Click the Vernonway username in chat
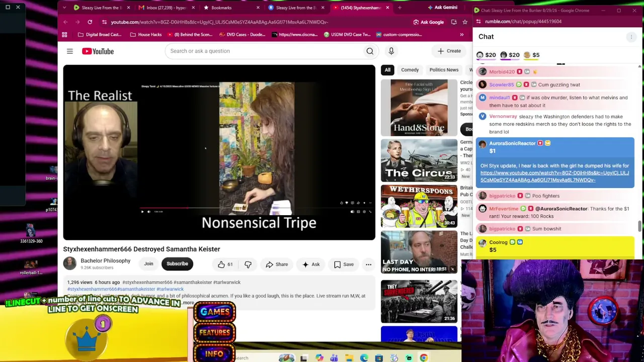The height and width of the screenshot is (362, 644). pos(503,117)
